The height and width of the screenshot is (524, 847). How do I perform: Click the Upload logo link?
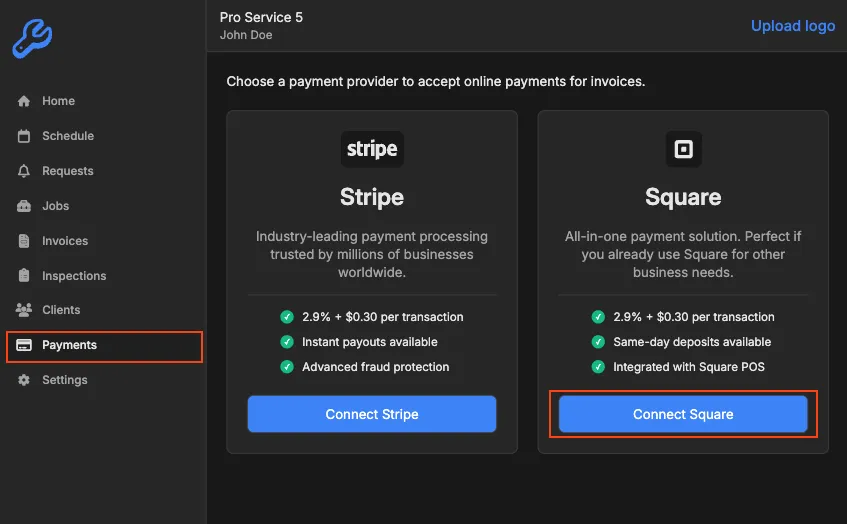point(793,26)
